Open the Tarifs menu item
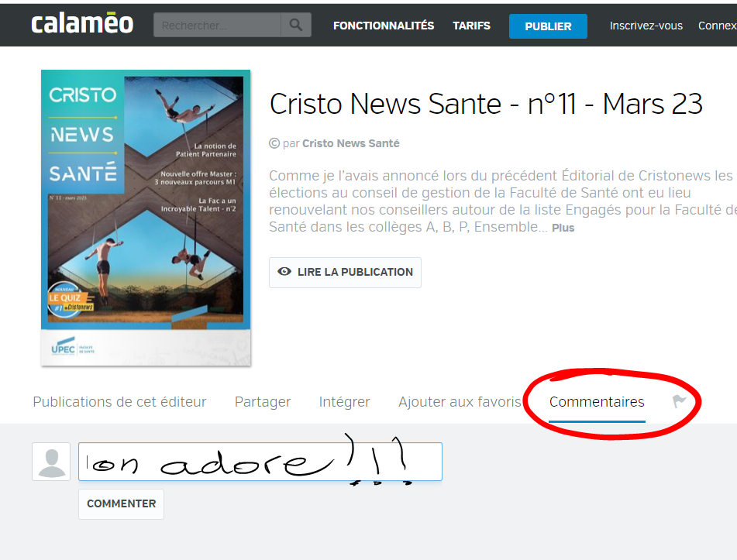 pyautogui.click(x=471, y=26)
